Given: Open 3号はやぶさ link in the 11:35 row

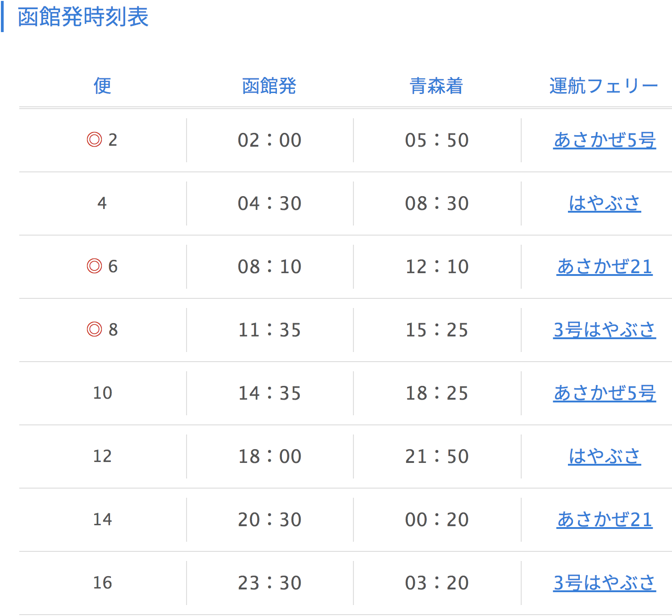Looking at the screenshot, I should point(605,330).
